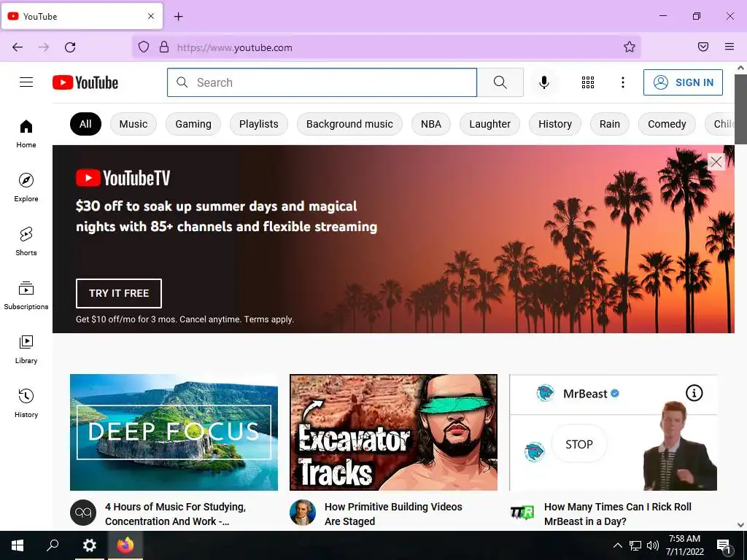Click the YouTube logo
This screenshot has width=747, height=560.
(x=85, y=82)
